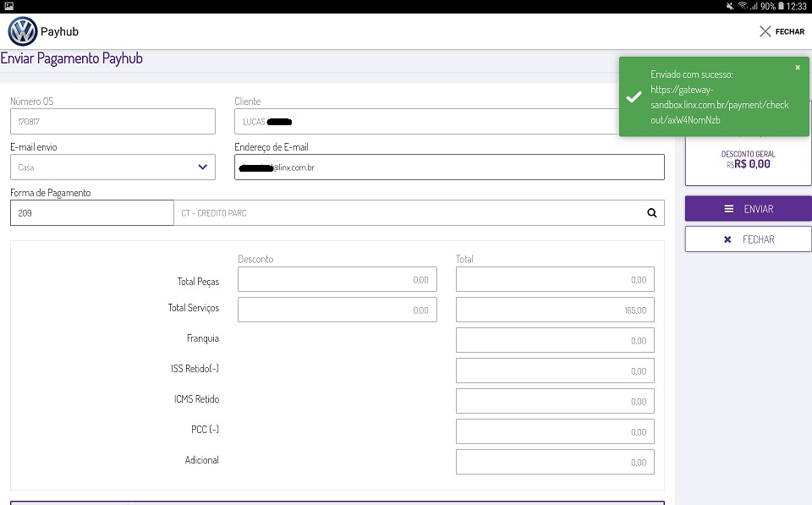Click the ICMS Retido value field
This screenshot has height=505, width=812.
(555, 402)
